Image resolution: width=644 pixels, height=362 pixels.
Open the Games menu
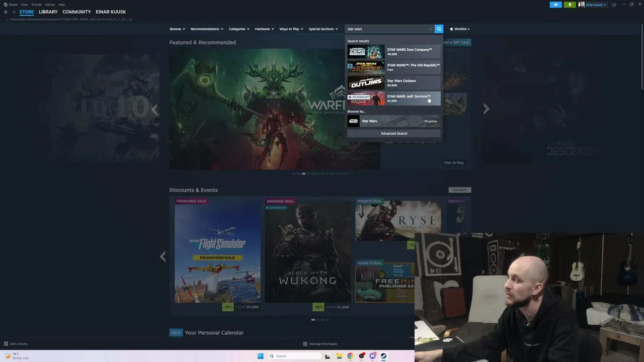[50, 5]
